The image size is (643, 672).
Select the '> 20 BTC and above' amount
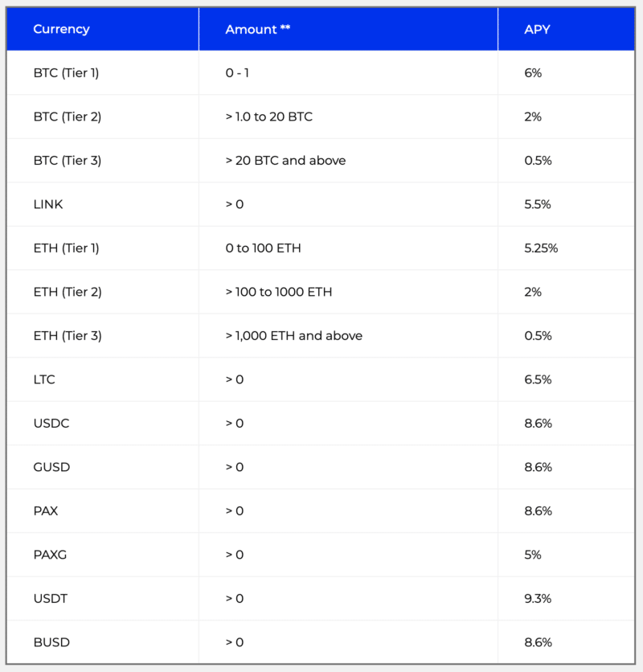point(285,160)
